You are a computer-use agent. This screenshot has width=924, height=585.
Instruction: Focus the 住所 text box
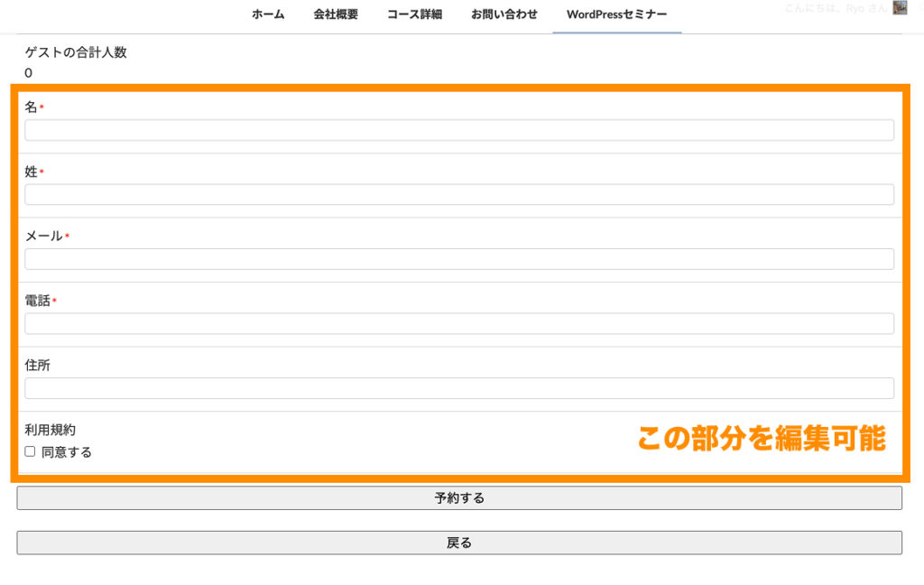click(458, 388)
